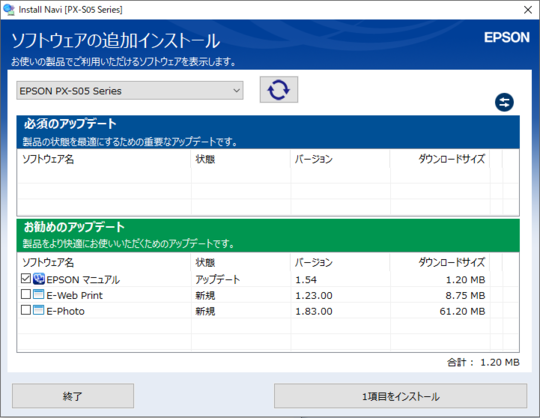Screen dimensions: 540x418
Task: Select the EPSON マニュアル row name
Action: 83,280
